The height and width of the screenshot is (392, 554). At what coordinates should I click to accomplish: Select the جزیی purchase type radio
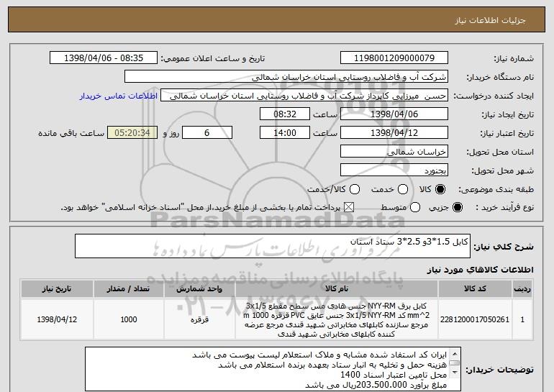[x=457, y=207]
